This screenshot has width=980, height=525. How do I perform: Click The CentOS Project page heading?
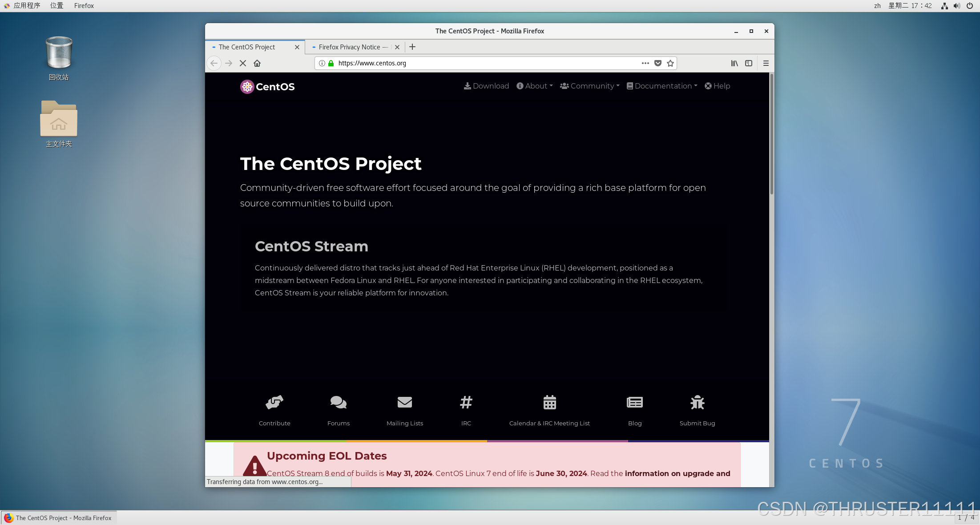coord(331,164)
